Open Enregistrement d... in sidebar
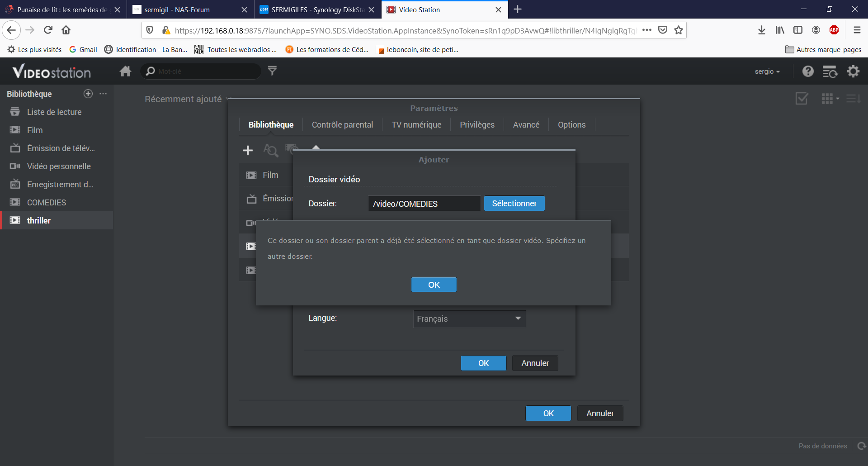The image size is (868, 466). [x=57, y=184]
